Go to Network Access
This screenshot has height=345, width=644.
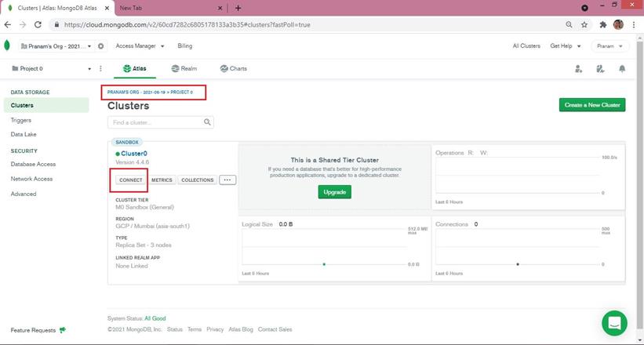coord(31,179)
